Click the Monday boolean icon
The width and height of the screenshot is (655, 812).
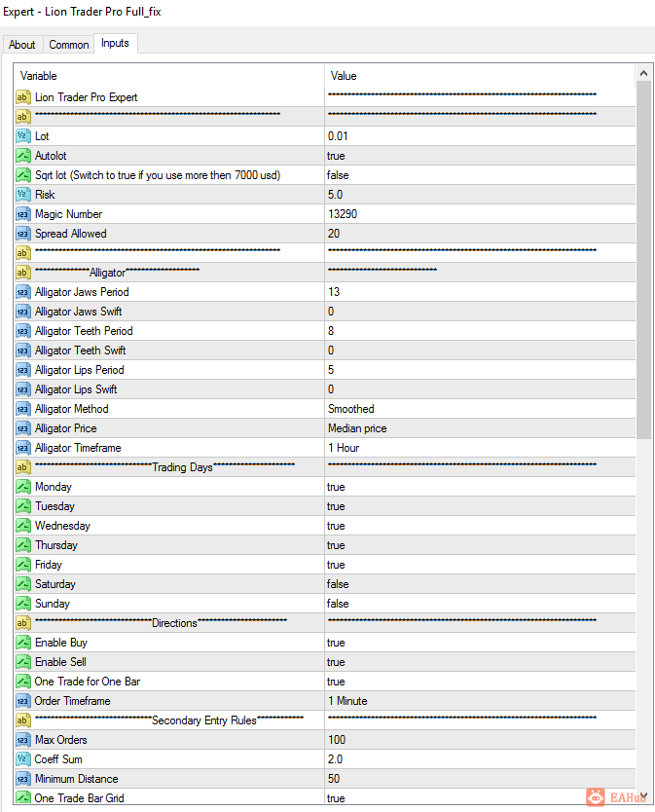tap(22, 487)
